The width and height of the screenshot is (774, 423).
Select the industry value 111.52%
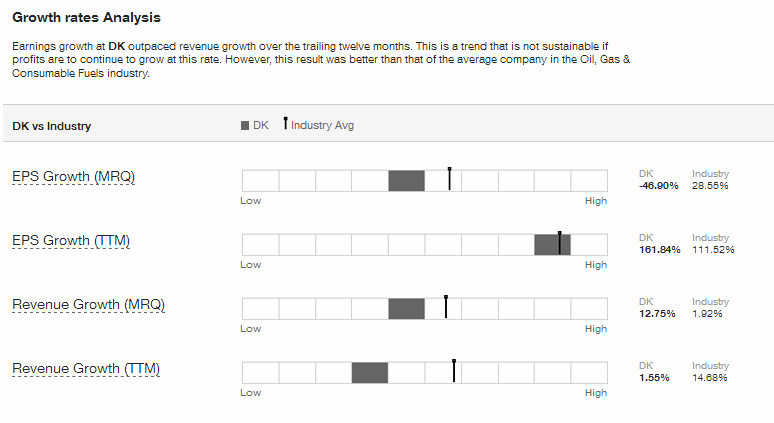(713, 250)
